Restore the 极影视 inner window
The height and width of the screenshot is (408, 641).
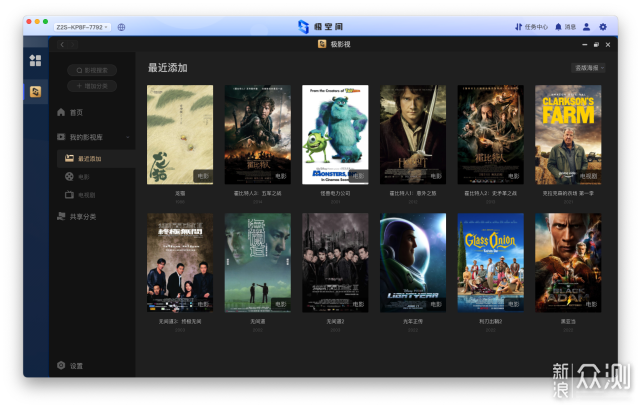point(596,45)
